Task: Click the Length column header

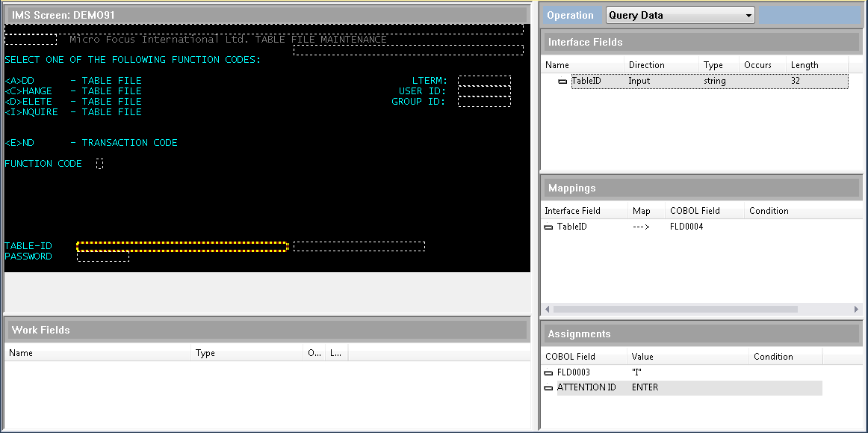Action: (x=805, y=65)
